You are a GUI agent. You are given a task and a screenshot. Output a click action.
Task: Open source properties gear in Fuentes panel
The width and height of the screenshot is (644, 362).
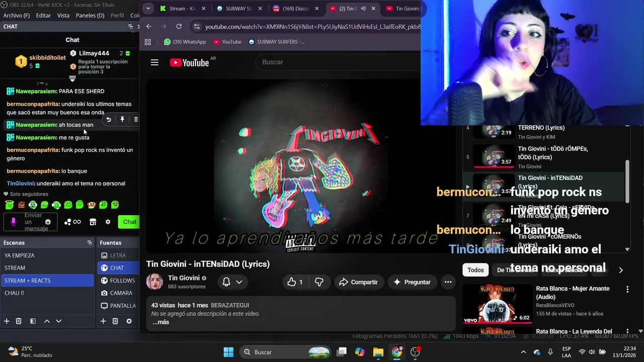129,321
